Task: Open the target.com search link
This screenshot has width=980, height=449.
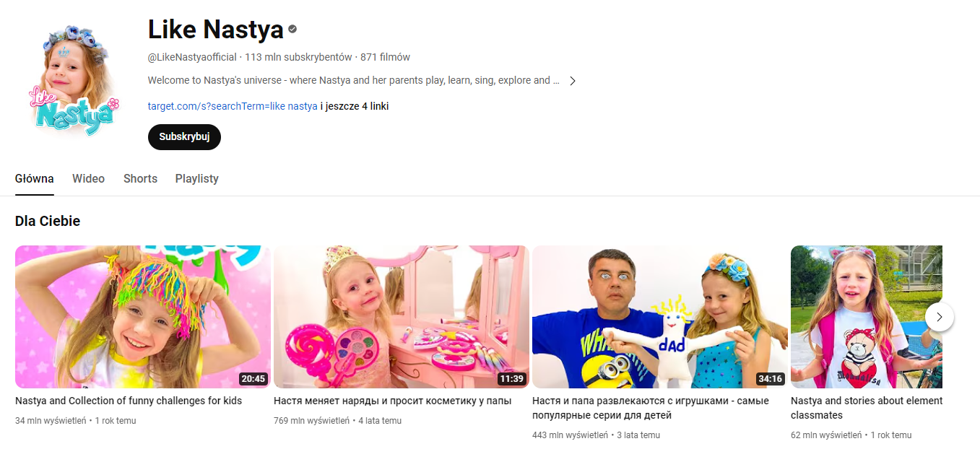Action: pos(233,106)
